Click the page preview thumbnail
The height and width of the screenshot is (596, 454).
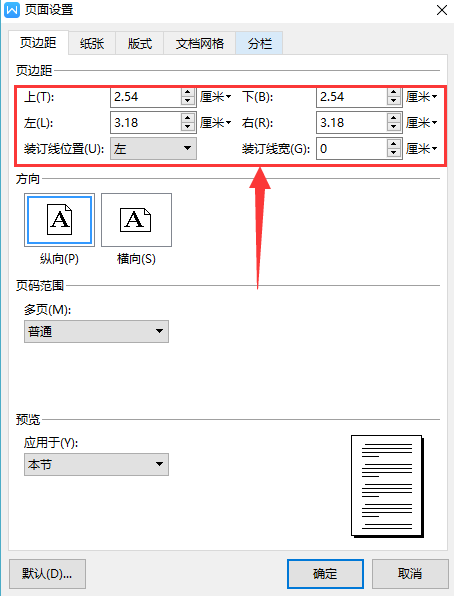387,486
